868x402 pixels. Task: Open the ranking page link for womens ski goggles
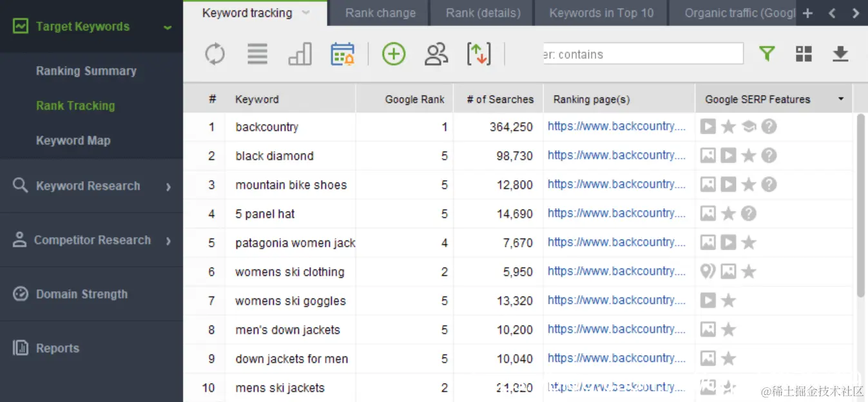pyautogui.click(x=617, y=300)
